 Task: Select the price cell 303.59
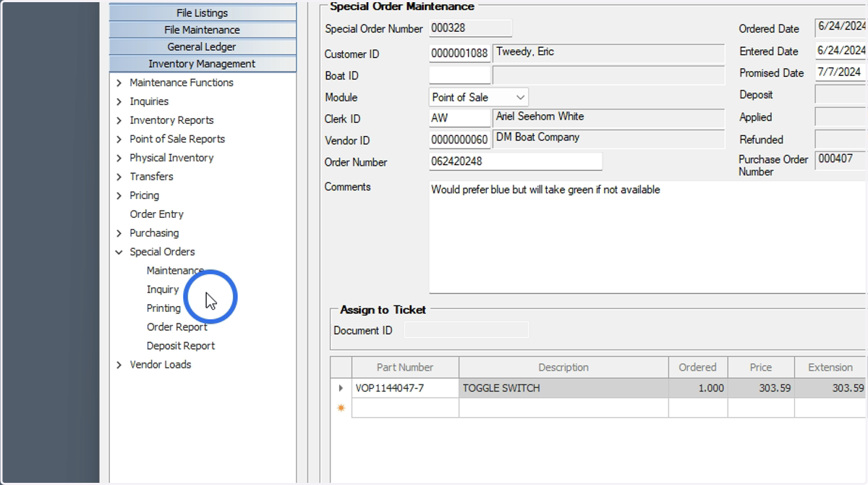[761, 388]
